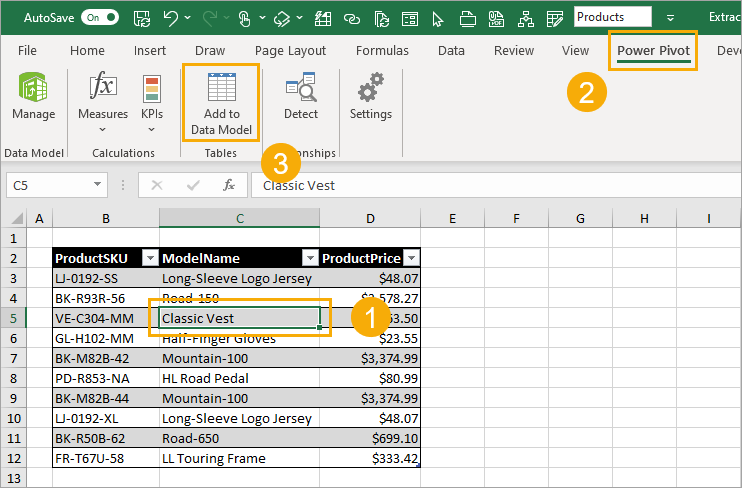Click the insert function fx icon
The width and height of the screenshot is (742, 488).
tap(229, 185)
